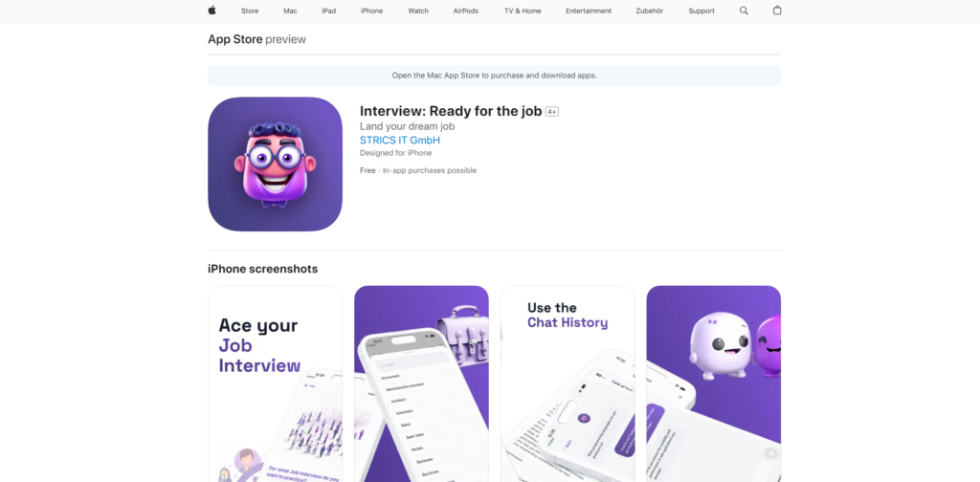This screenshot has width=980, height=482.
Task: Select iPad in the navigation bar
Action: tap(329, 11)
